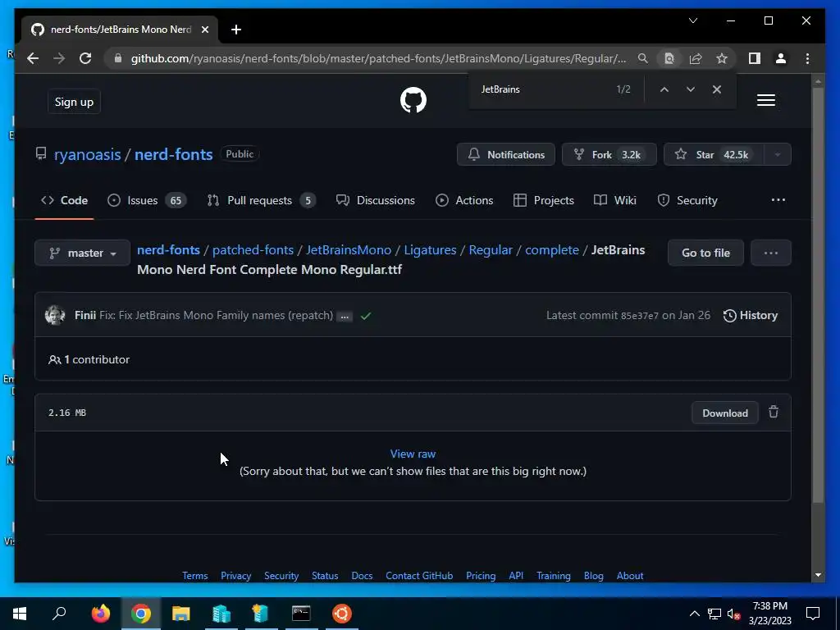Go to complete breadcrumb folder
Screen dimensions: 840x630
click(x=552, y=250)
